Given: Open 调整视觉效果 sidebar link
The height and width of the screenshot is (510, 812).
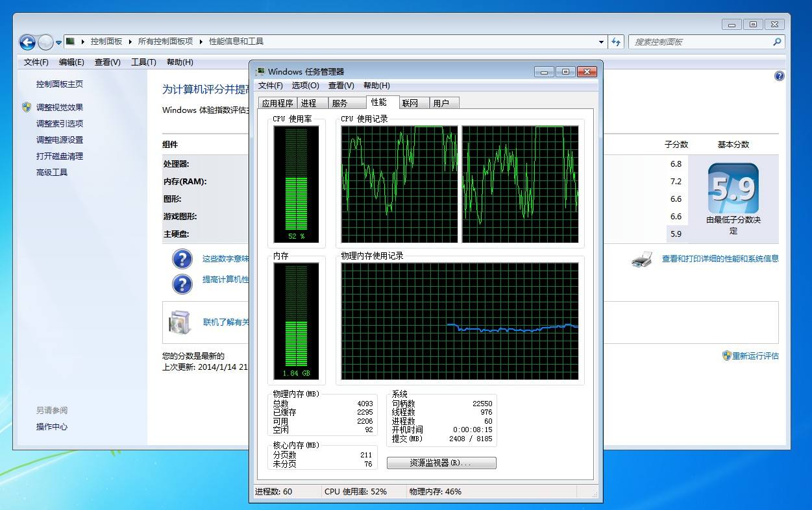Looking at the screenshot, I should tap(60, 108).
